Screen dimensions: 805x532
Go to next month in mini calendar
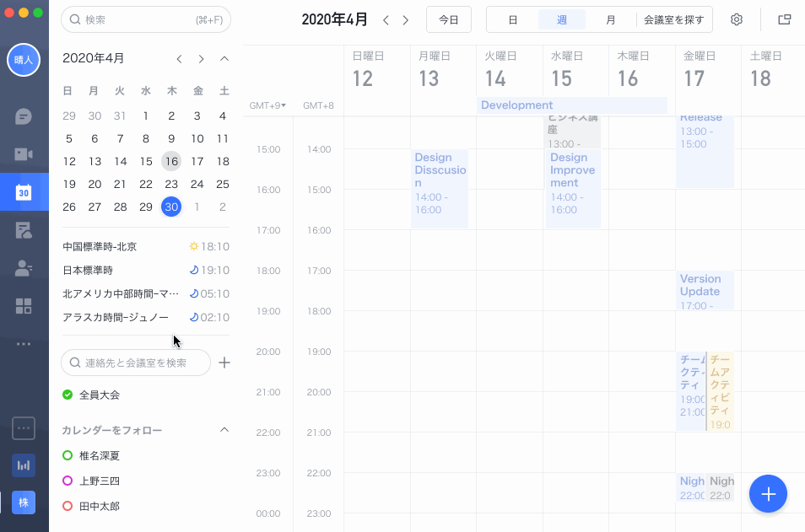point(201,59)
